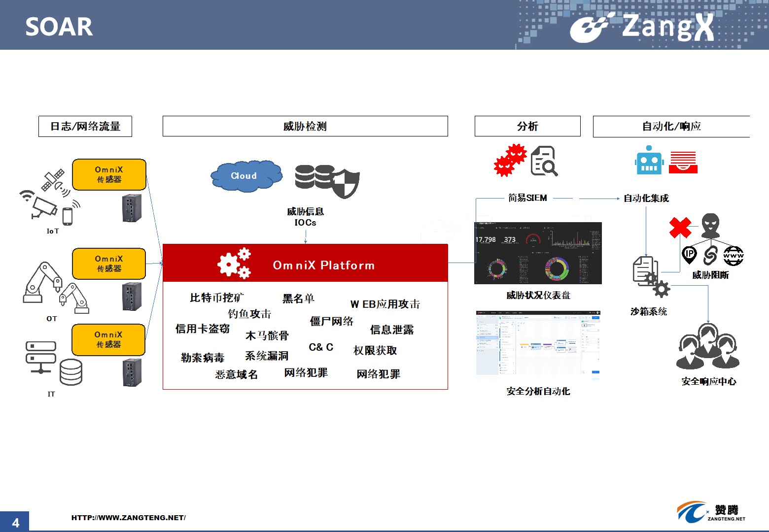Click the OmniX sensor box next to IT
The image size is (769, 532).
click(108, 339)
